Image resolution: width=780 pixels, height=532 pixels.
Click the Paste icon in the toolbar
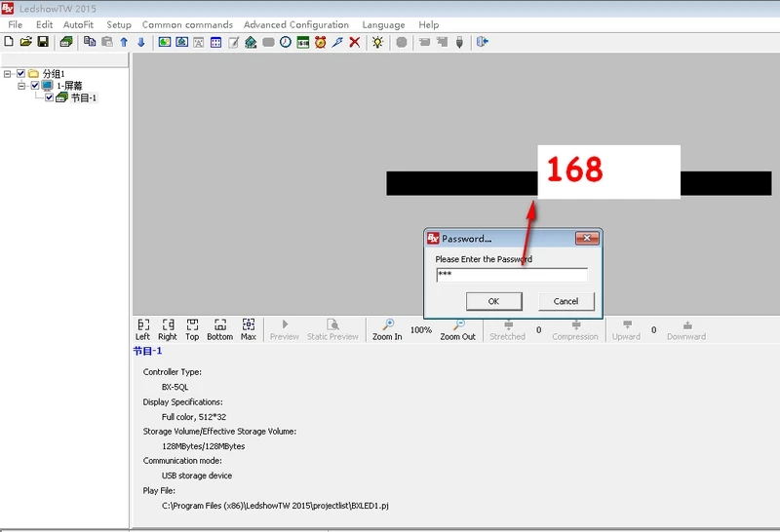pyautogui.click(x=107, y=42)
